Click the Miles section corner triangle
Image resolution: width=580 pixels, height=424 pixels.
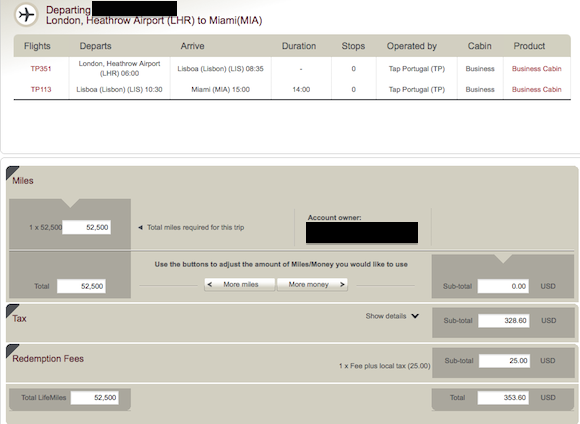tap(12, 172)
